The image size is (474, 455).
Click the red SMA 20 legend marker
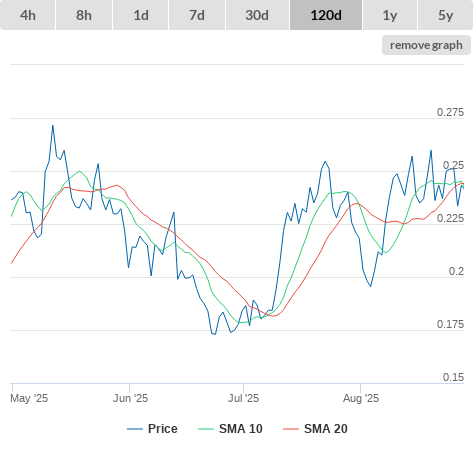[x=291, y=429]
